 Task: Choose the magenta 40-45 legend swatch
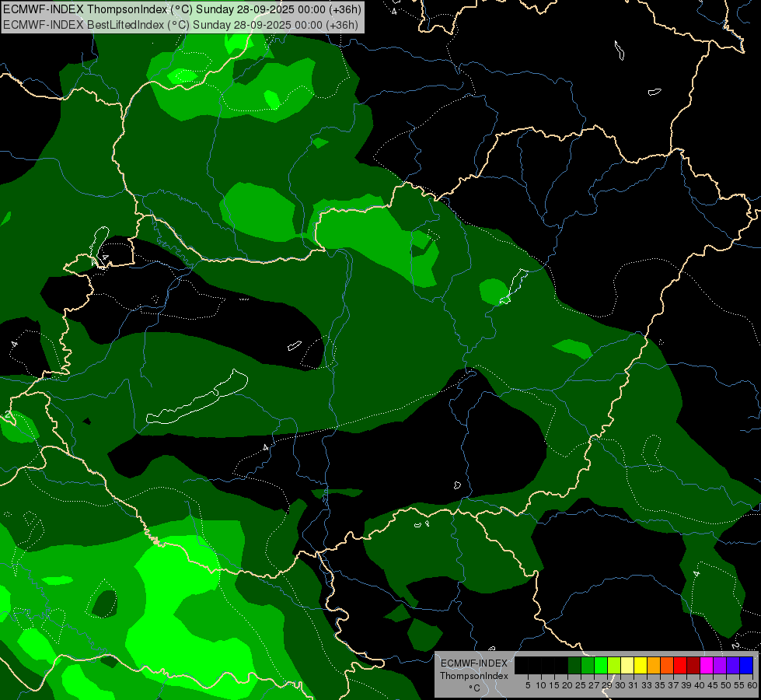pos(707,665)
